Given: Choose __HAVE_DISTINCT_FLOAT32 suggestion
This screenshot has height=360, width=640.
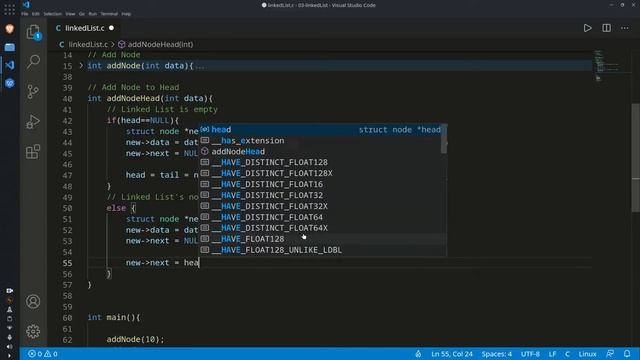Looking at the screenshot, I should [x=320, y=195].
